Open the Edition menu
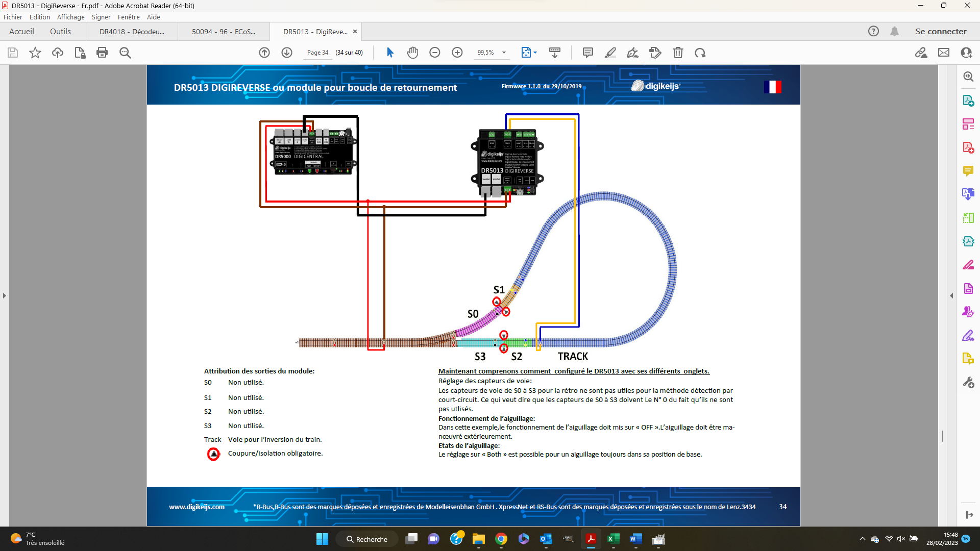The height and width of the screenshot is (551, 980). pos(40,17)
